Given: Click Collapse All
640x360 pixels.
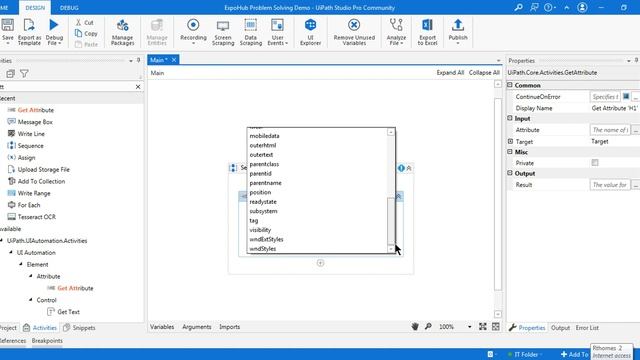Looking at the screenshot, I should 484,73.
